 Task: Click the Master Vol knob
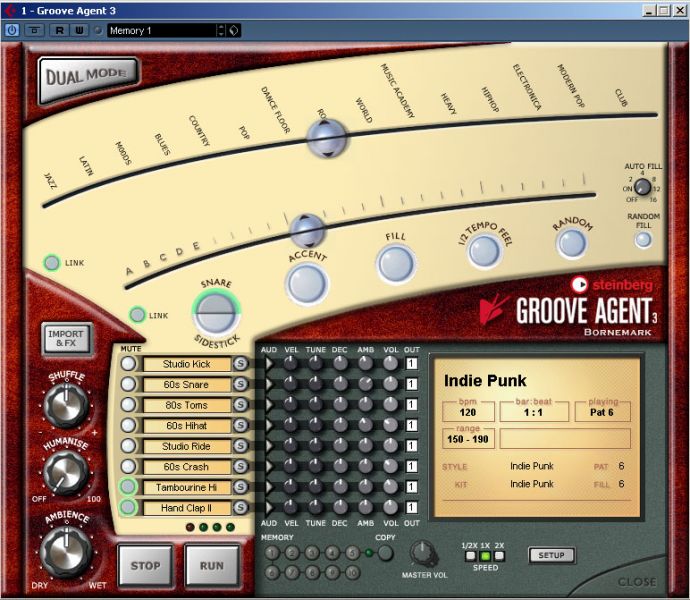point(423,554)
